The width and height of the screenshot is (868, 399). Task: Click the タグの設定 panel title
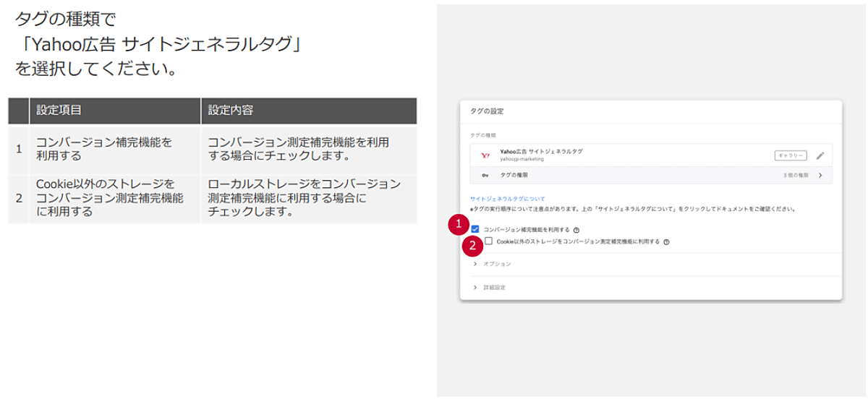point(486,111)
